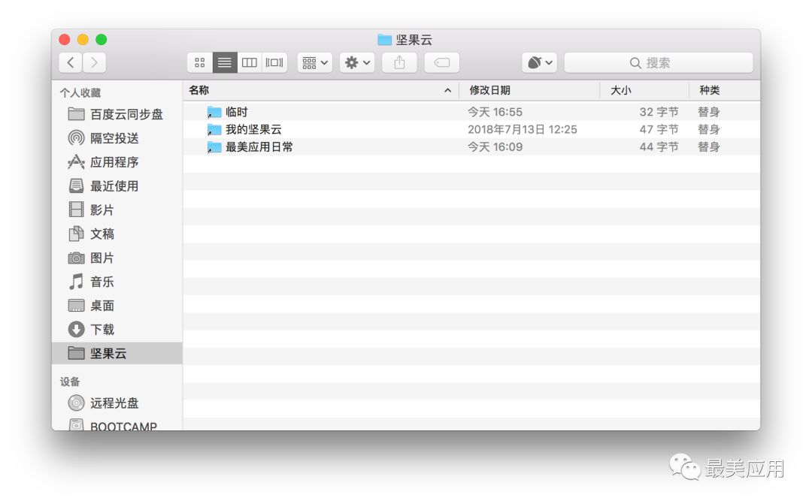Open 图片 Pictures in the sidebar

click(117, 258)
